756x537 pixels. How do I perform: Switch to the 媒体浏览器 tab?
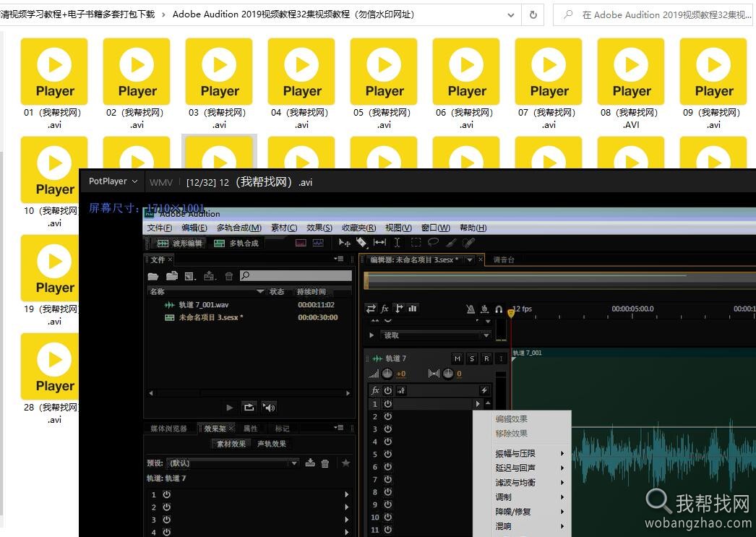point(168,428)
